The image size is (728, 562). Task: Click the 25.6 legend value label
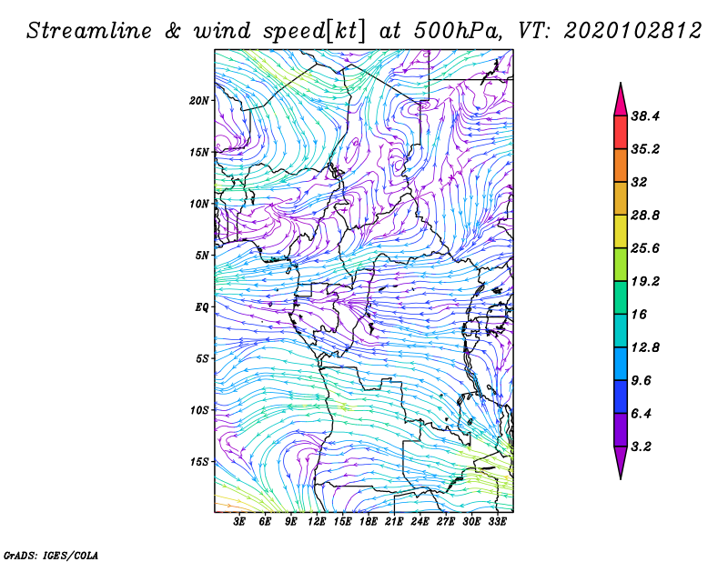(644, 248)
